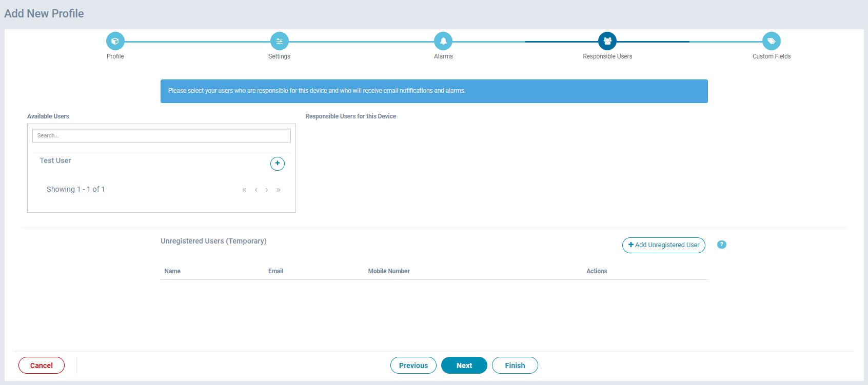Click the Responsible Users step label
868x385 pixels.
point(607,56)
